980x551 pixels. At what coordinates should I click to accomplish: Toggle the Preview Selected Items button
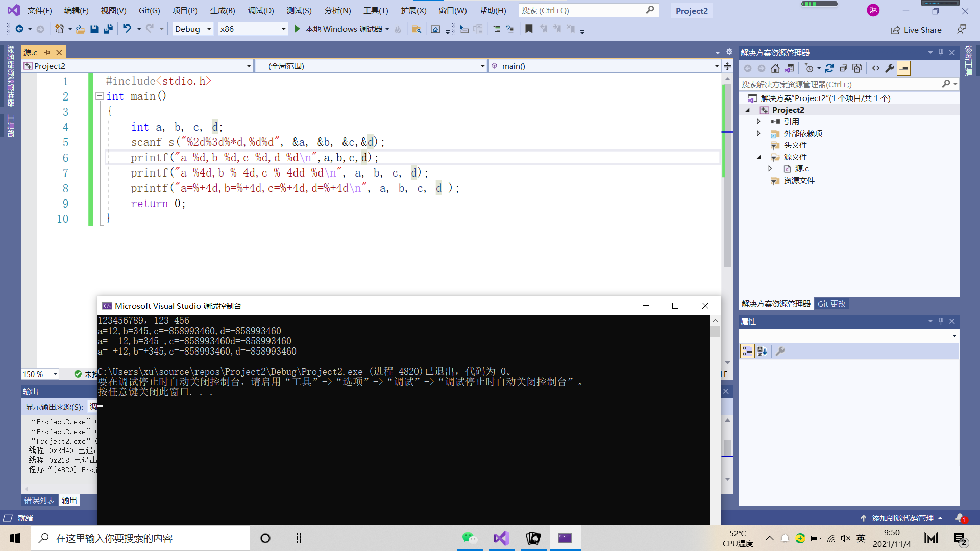pyautogui.click(x=904, y=68)
